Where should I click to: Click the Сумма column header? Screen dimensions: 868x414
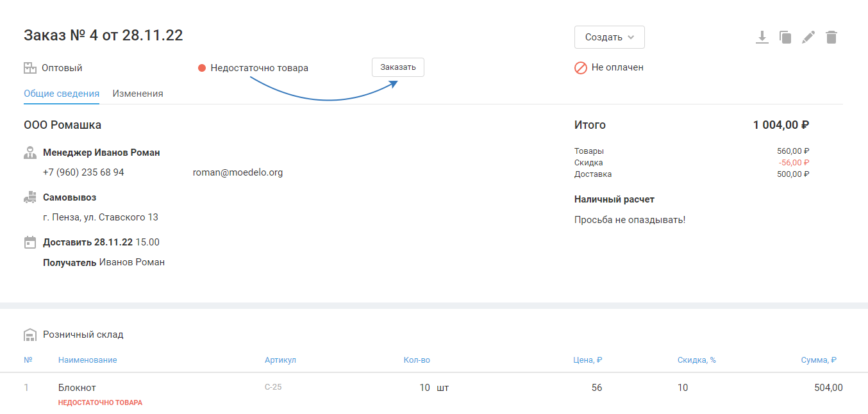tap(819, 360)
